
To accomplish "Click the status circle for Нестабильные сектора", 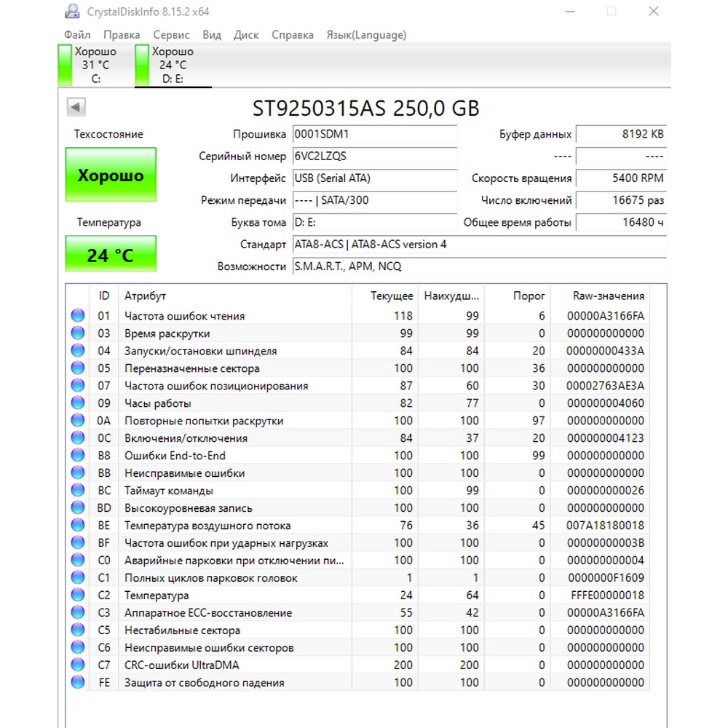I will point(78,630).
